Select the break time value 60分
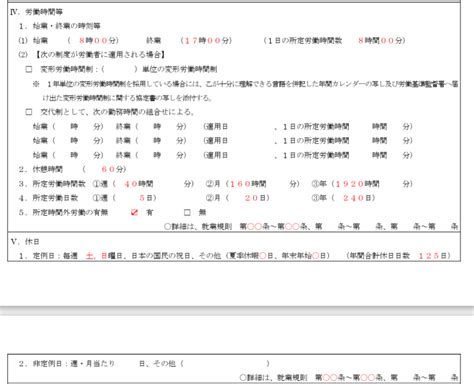The width and height of the screenshot is (474, 384). pos(112,169)
